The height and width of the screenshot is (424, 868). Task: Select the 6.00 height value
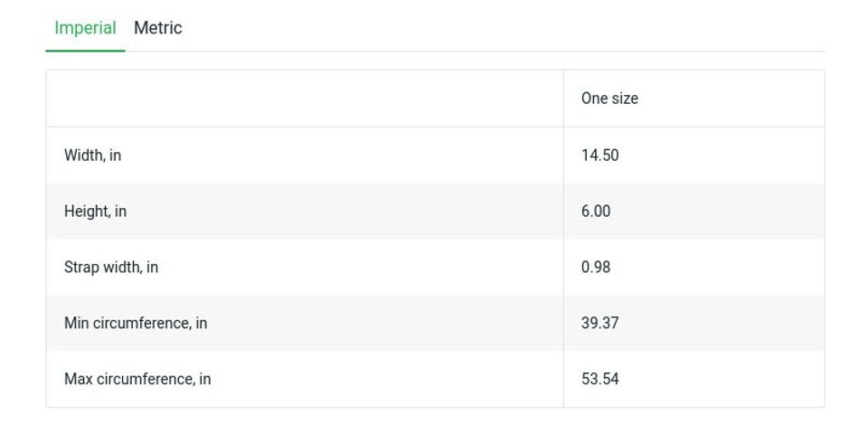[596, 212]
